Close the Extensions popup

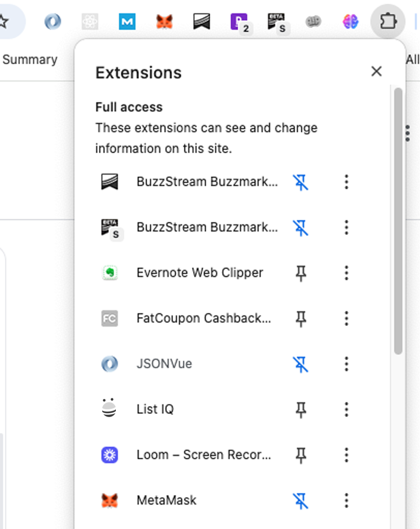pos(377,71)
